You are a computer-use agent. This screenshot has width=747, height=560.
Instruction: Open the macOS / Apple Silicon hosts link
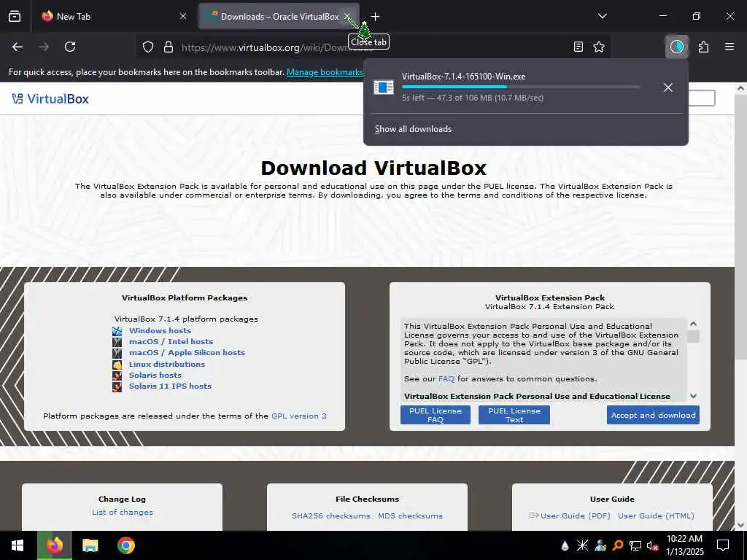tap(187, 352)
